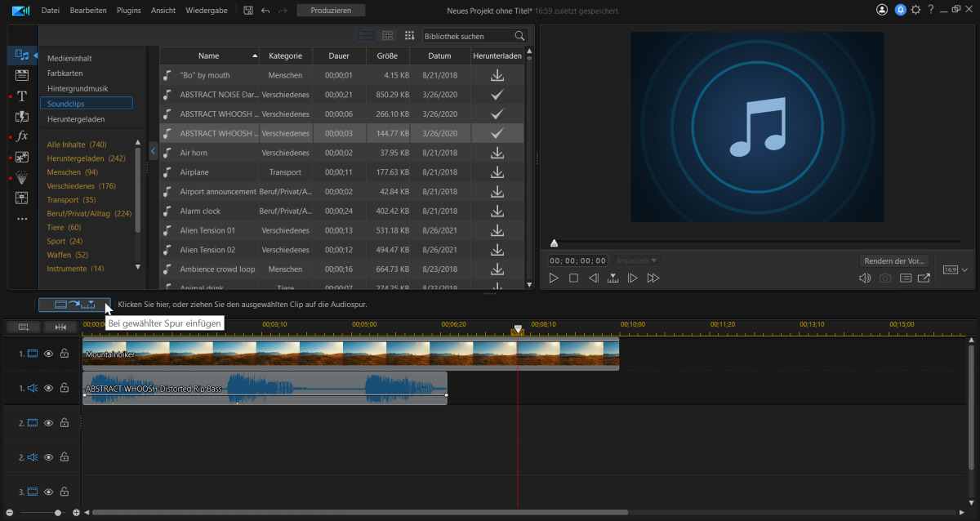
Task: Zoom in the timeline with plus button
Action: point(76,513)
